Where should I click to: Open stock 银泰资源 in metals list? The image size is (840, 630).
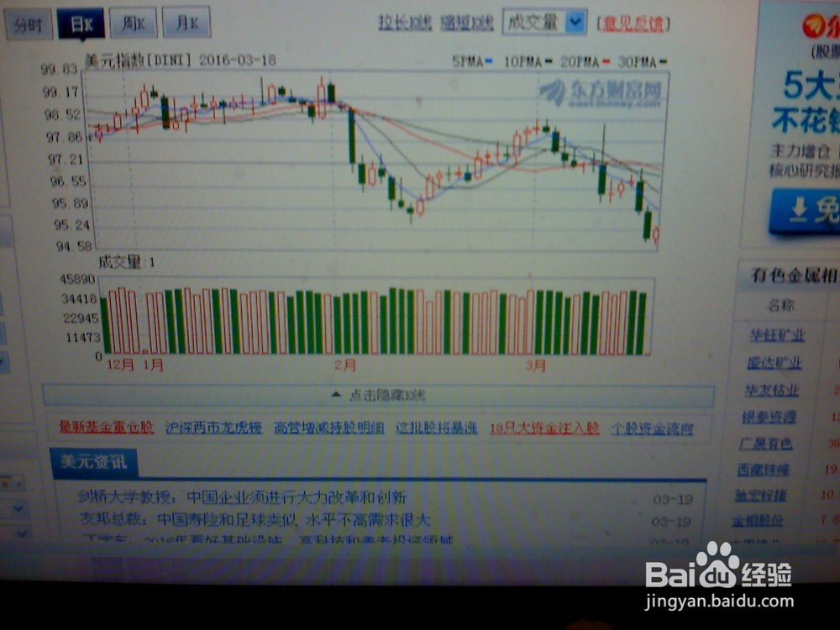point(769,417)
